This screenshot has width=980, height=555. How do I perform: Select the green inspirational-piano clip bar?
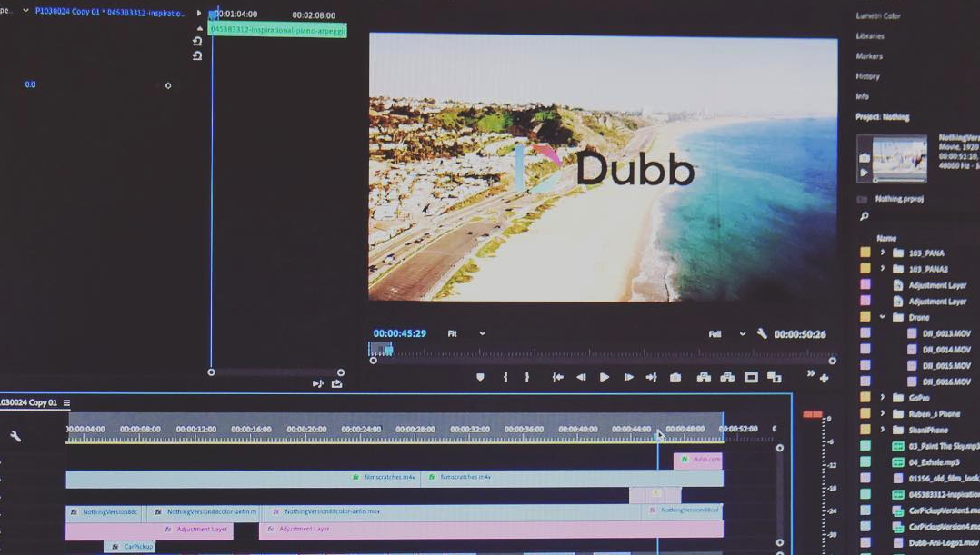point(277,30)
